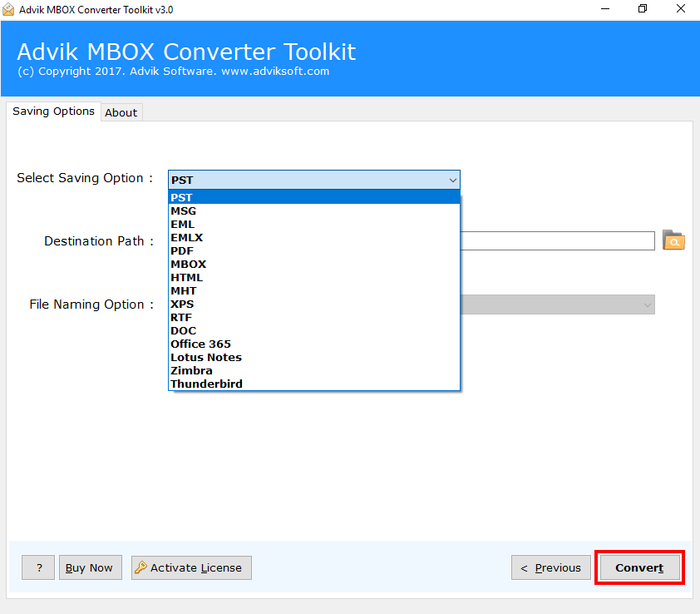Screen dimensions: 700x614
Task: Choose XPS from the format list
Action: [x=314, y=304]
